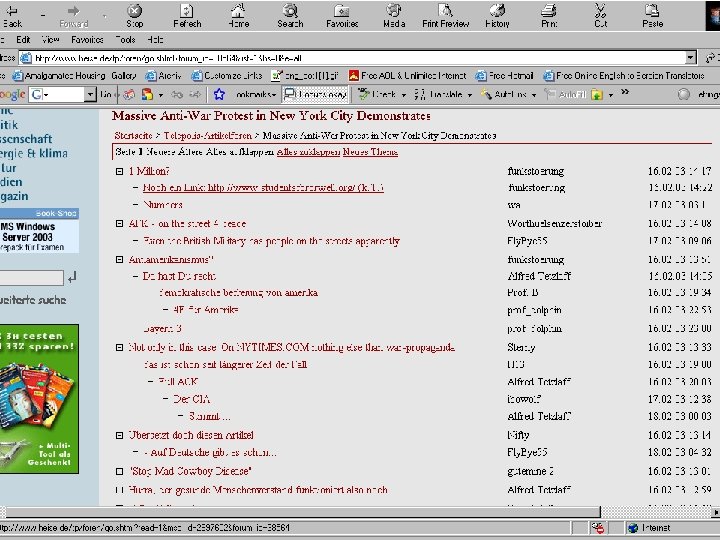The width and height of the screenshot is (720, 540).
Task: Open the View menu
Action: coord(50,40)
